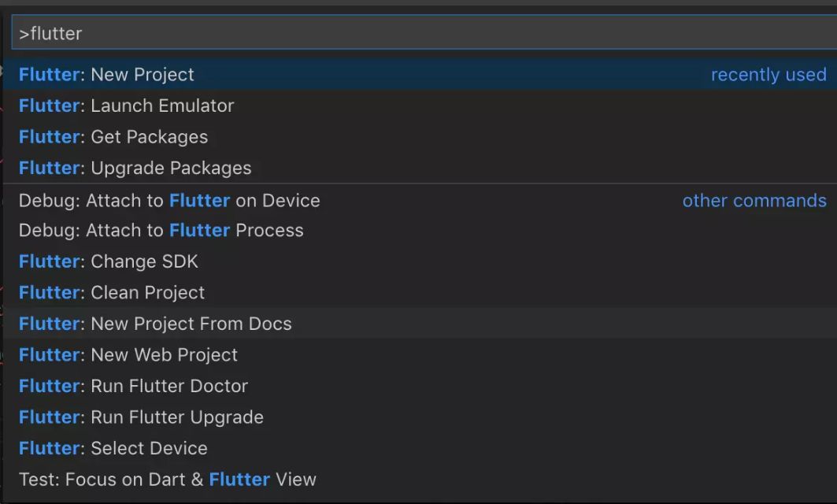Run Flutter: Run Flutter Doctor
This screenshot has height=504, width=837.
(133, 386)
